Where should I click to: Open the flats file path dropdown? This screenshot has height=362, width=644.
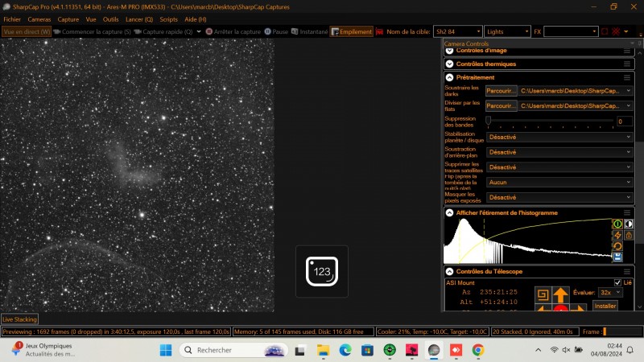tap(576, 106)
